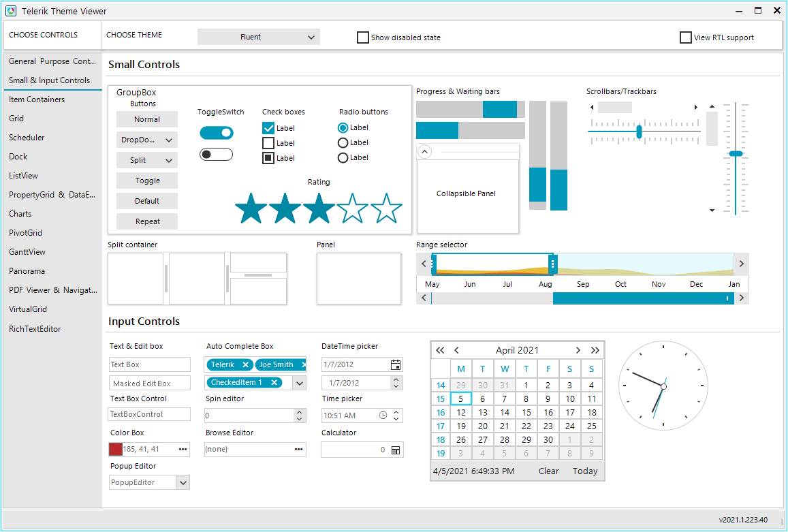Viewport: 788px width, 532px height.
Task: Click the Repeat button
Action: [146, 221]
